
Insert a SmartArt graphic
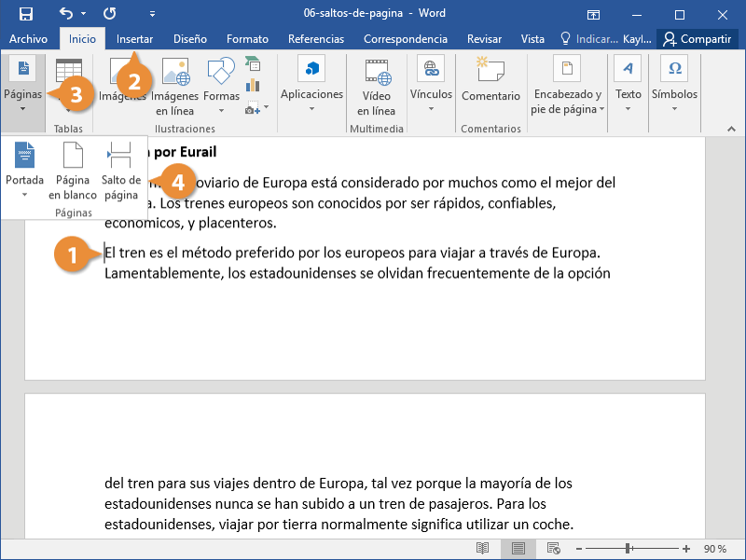(x=253, y=63)
